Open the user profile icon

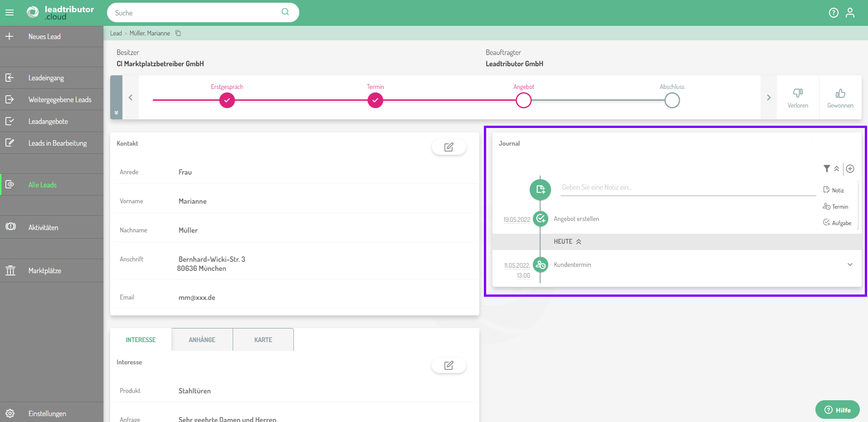850,13
